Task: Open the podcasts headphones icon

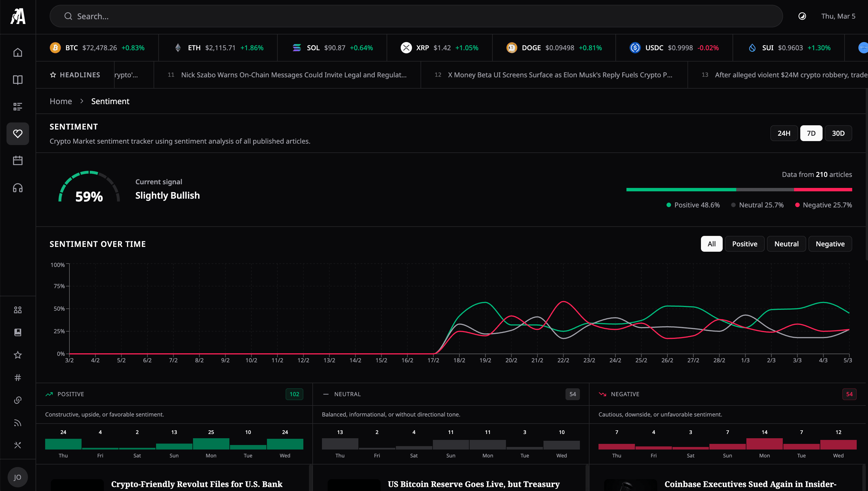Action: point(17,187)
